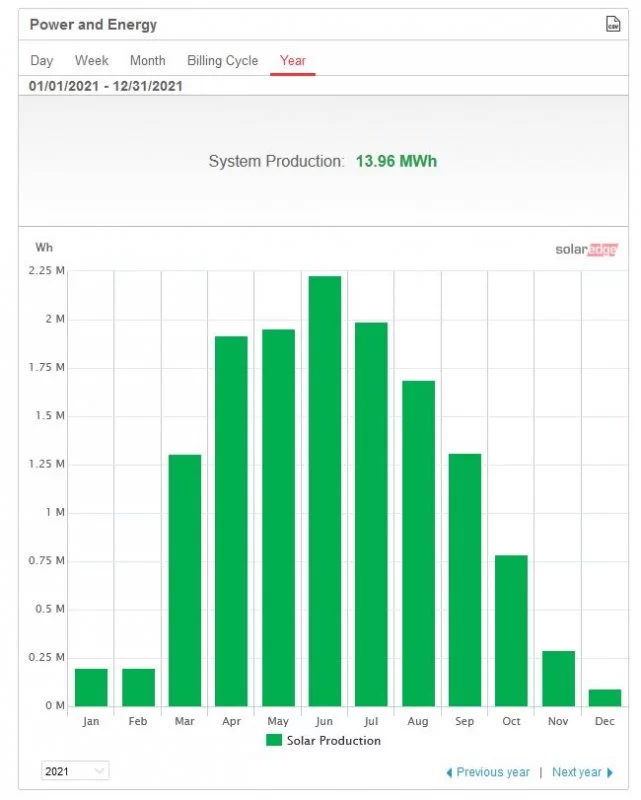Click the March production bar
Image resolution: width=641 pixels, height=800 pixels.
pos(185,580)
